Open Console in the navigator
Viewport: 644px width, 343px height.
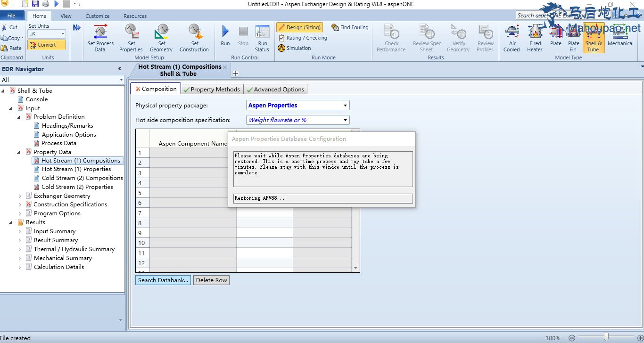37,99
